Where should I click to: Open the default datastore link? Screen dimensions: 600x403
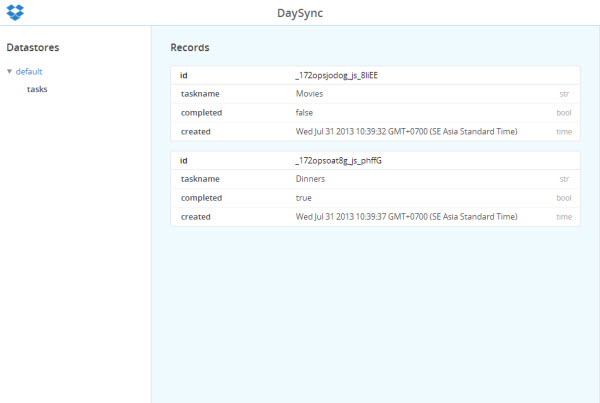pyautogui.click(x=29, y=72)
